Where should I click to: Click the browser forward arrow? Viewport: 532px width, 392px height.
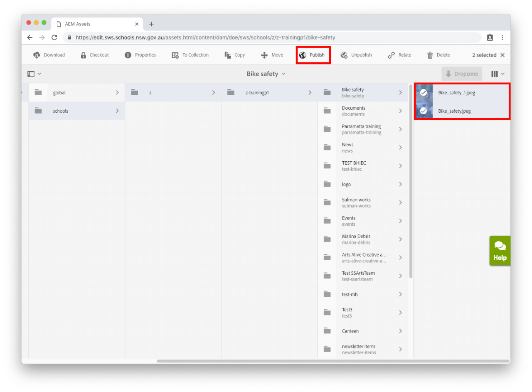click(x=42, y=37)
